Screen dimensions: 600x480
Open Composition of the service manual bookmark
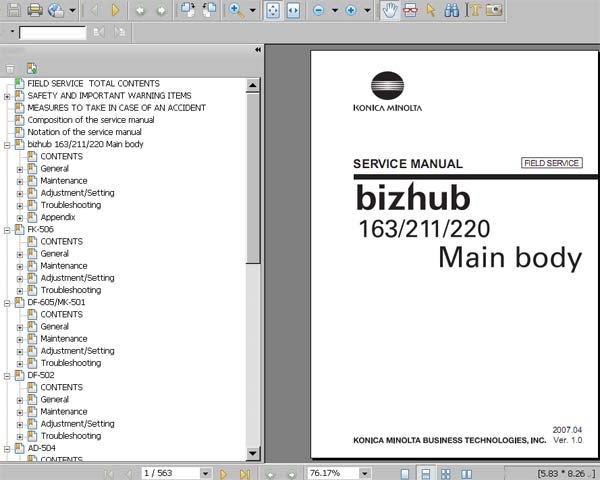tap(91, 120)
